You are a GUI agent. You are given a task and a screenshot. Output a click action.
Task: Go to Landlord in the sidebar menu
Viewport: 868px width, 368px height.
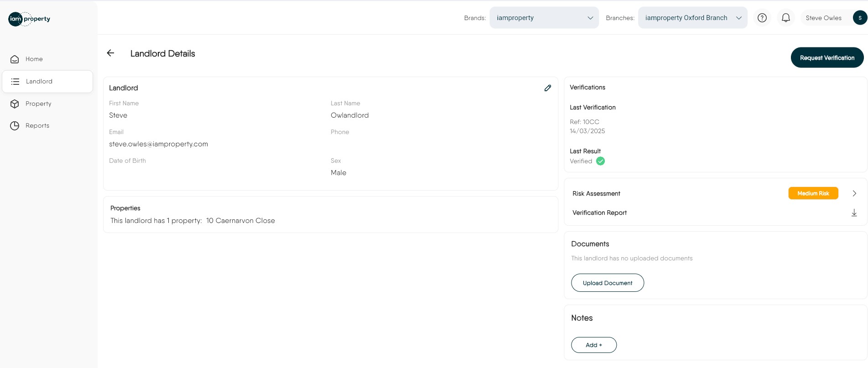(39, 82)
